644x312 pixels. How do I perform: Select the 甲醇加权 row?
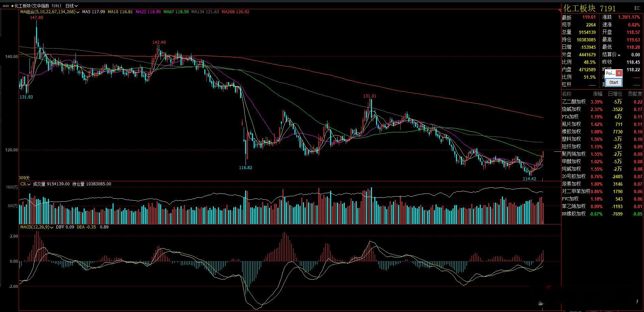point(602,162)
